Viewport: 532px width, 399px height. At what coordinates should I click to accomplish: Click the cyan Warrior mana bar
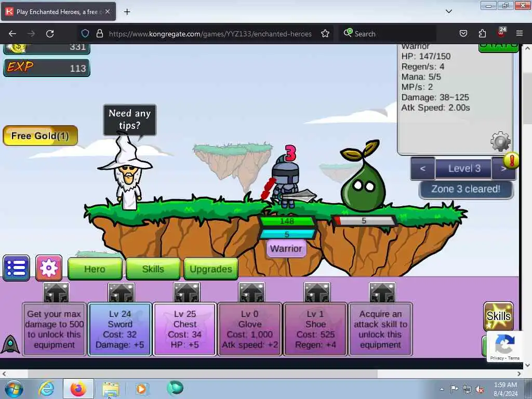coord(287,234)
